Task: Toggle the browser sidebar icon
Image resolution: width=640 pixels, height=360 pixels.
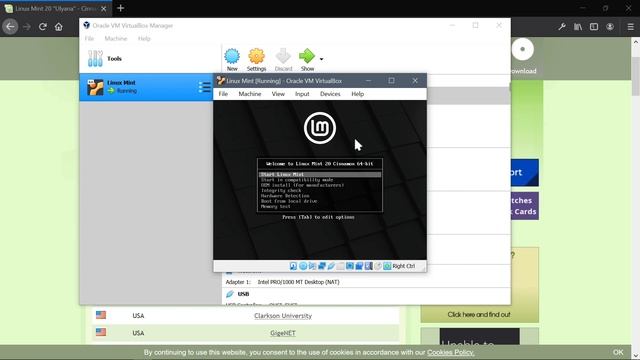Action: coord(594,27)
